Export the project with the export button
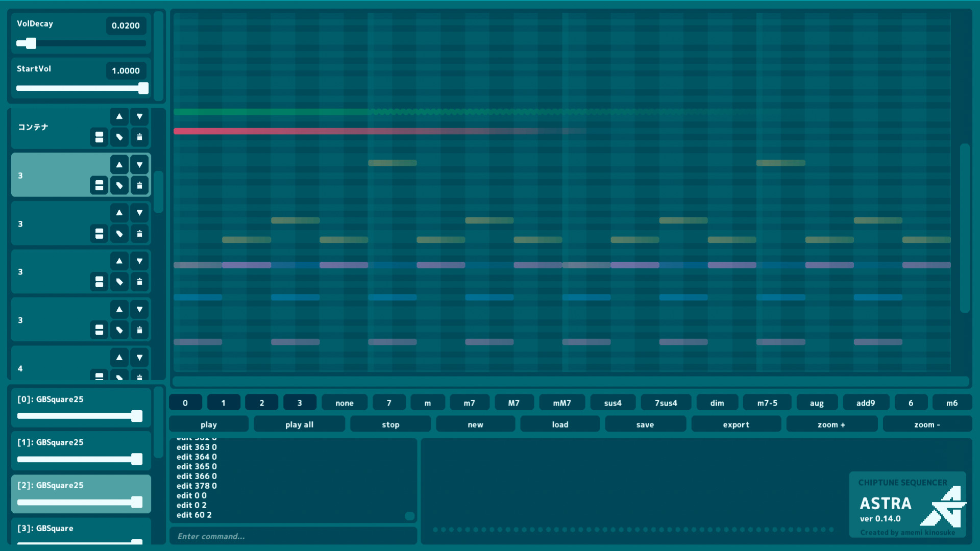 coord(736,424)
